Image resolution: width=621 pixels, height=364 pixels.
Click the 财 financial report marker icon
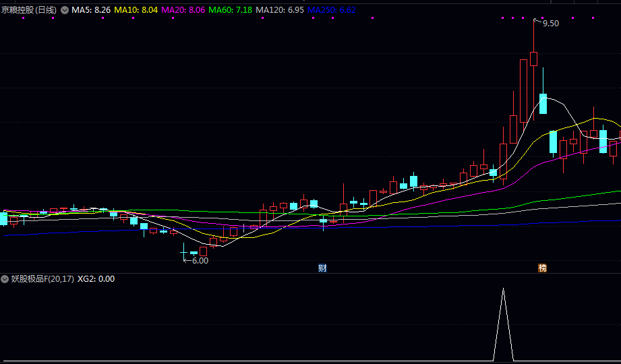click(322, 268)
